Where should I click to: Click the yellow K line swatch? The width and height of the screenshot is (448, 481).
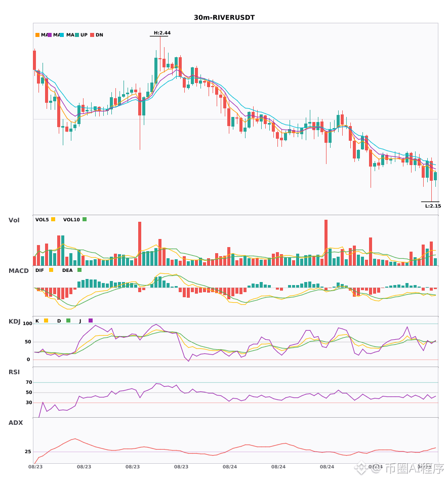click(x=46, y=320)
